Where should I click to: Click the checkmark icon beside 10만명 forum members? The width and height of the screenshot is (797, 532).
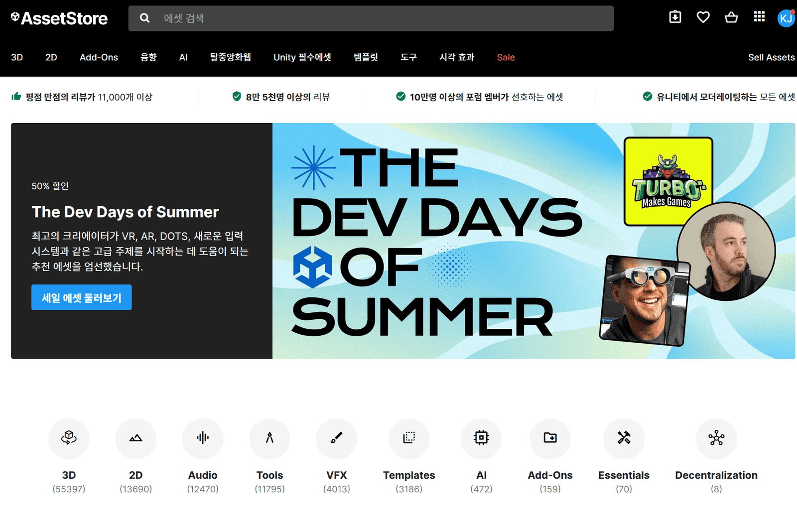(x=400, y=96)
